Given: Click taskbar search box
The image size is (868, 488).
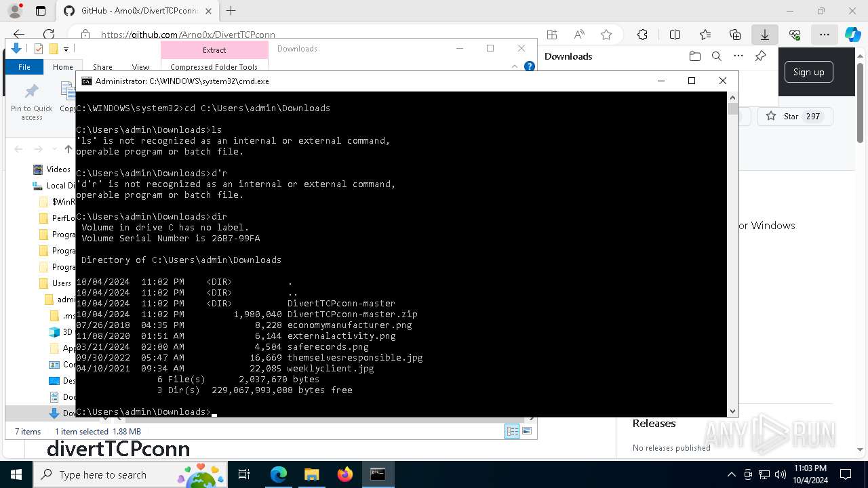Looking at the screenshot, I should 130,474.
